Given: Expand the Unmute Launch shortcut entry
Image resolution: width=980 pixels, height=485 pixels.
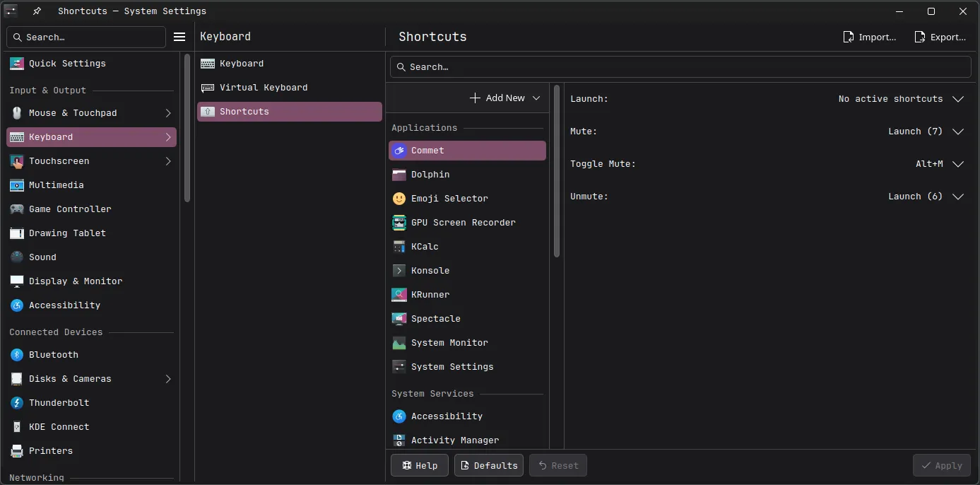Looking at the screenshot, I should pyautogui.click(x=957, y=196).
